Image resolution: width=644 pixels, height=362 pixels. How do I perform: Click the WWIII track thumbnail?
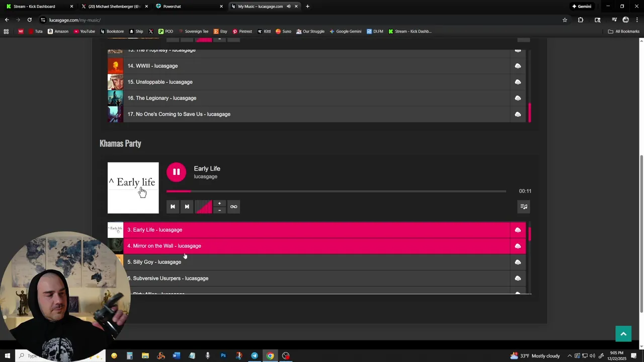click(x=115, y=66)
